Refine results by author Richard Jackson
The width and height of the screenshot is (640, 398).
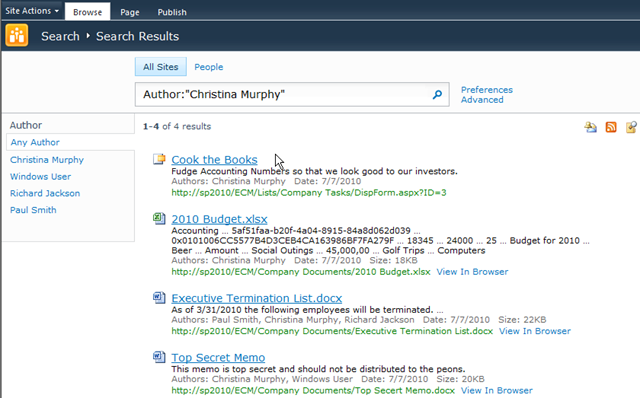point(45,193)
